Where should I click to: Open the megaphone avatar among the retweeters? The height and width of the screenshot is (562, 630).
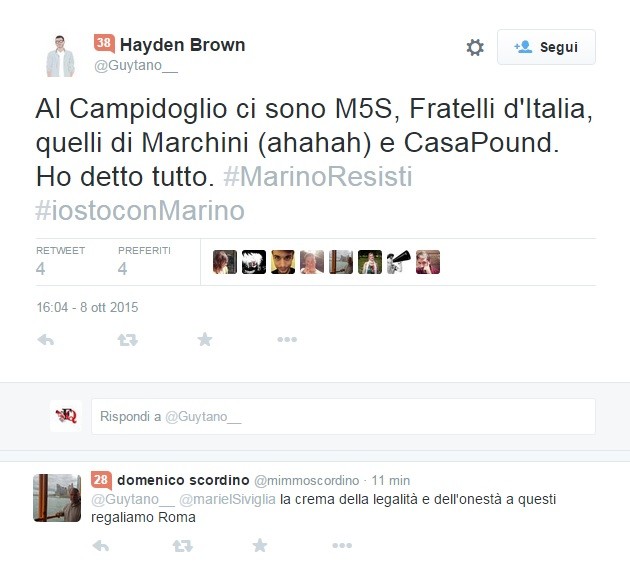click(399, 262)
